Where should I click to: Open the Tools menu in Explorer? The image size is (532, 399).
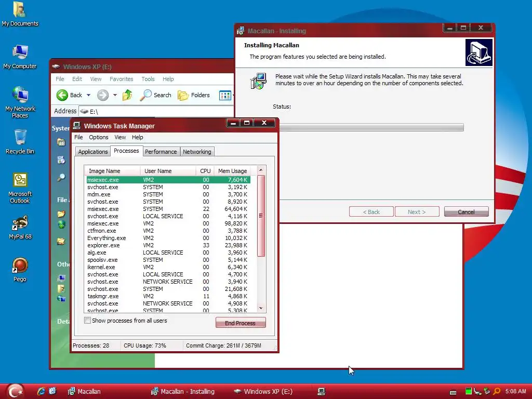coord(148,79)
